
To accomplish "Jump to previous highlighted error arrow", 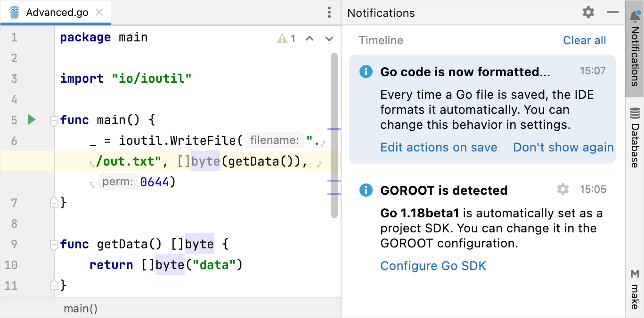I will click(310, 39).
